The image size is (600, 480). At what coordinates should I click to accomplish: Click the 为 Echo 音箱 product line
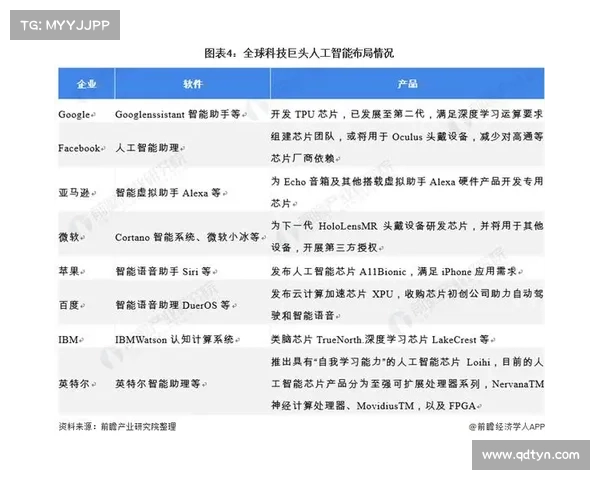[x=407, y=181]
